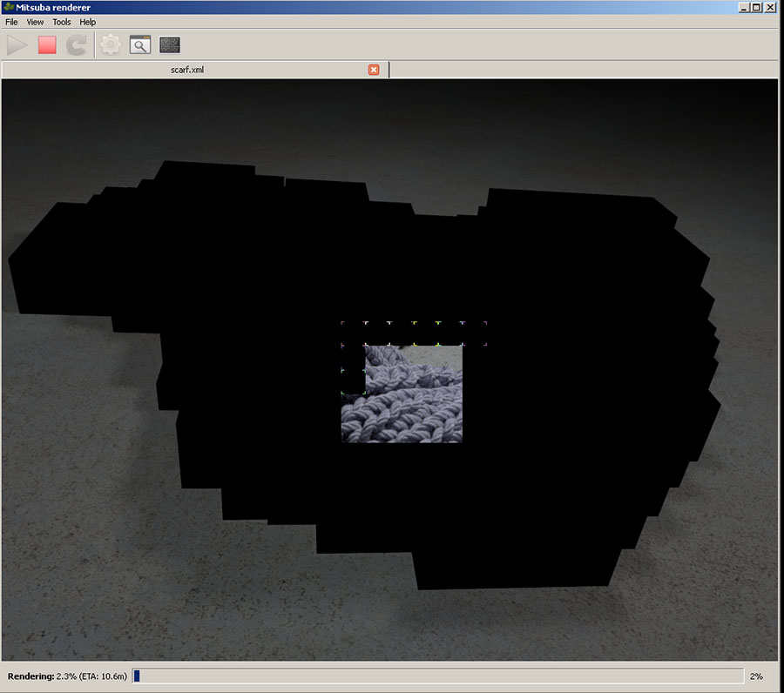Maximize the Mitsuba renderer window
Viewport: 784px width, 693px height.
point(756,7)
